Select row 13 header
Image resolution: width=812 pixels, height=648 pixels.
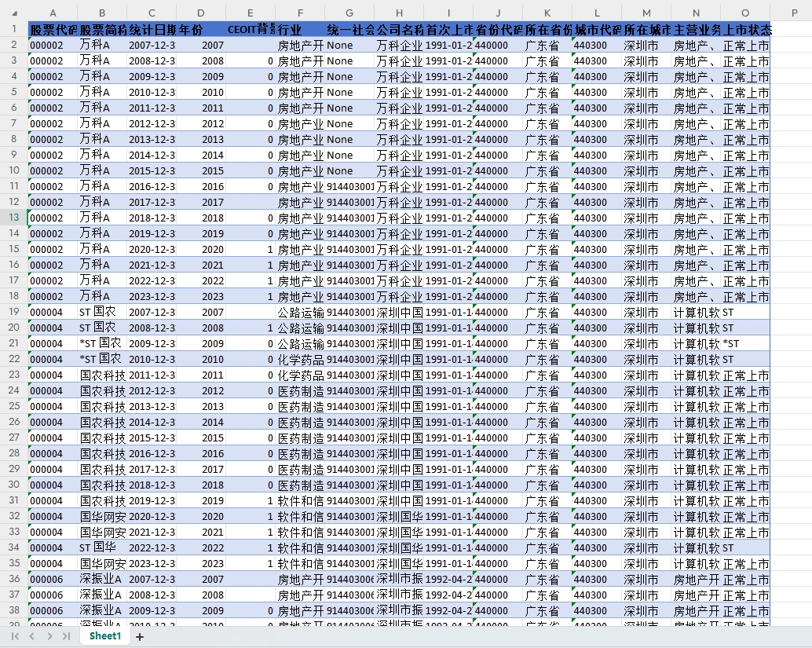tap(14, 218)
